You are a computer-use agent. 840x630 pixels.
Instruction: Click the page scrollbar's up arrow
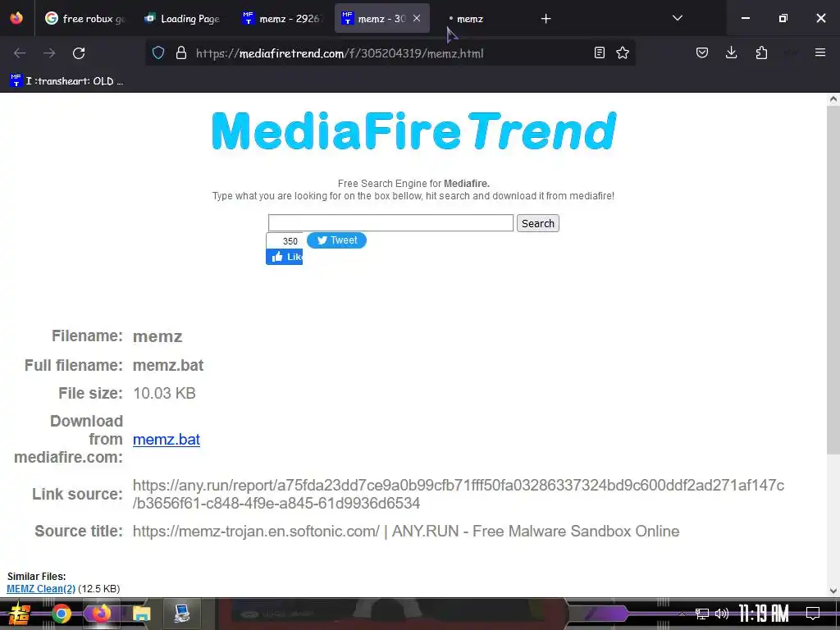[833, 98]
